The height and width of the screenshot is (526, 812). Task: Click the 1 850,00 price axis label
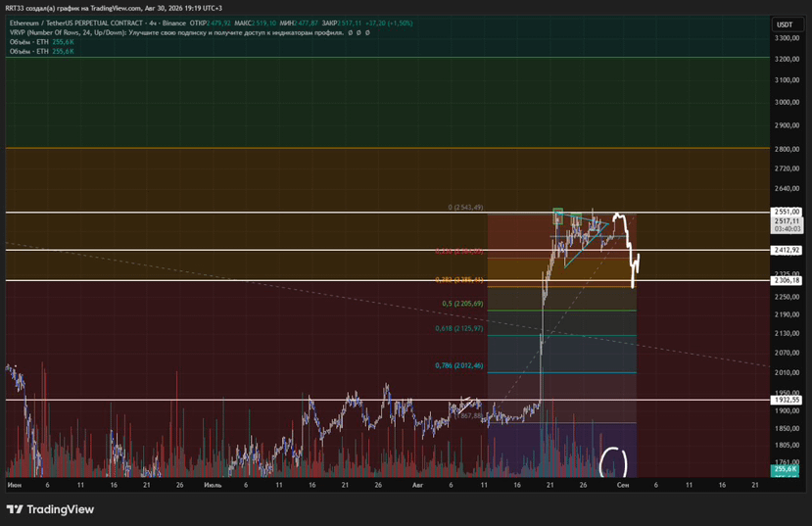click(788, 429)
